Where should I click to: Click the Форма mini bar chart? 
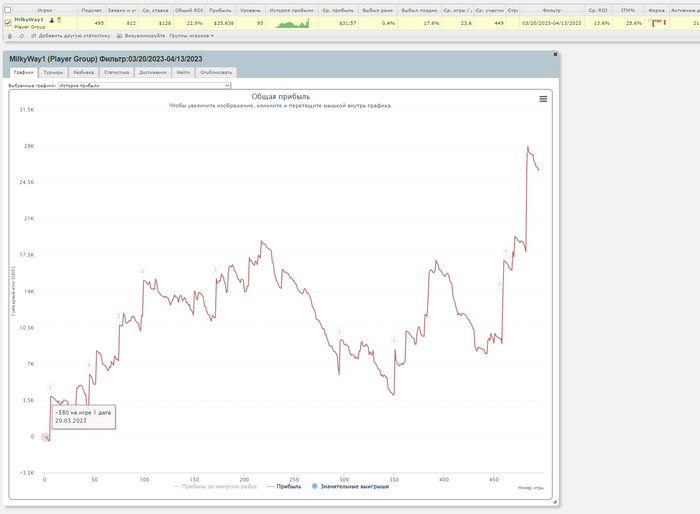[657, 22]
